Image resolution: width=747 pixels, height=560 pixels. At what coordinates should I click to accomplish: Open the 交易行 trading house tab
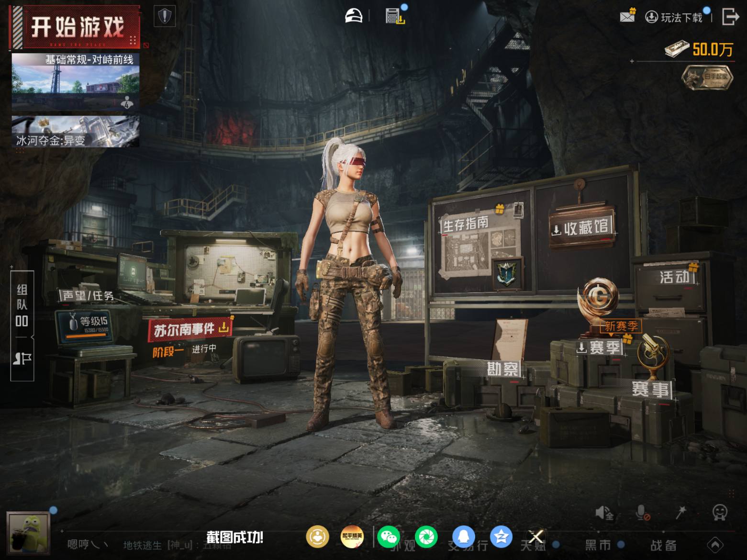coord(468,545)
